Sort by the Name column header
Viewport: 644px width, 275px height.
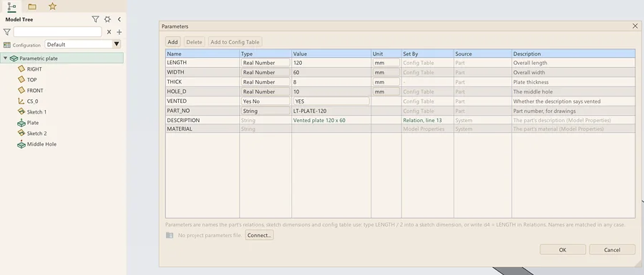point(203,54)
